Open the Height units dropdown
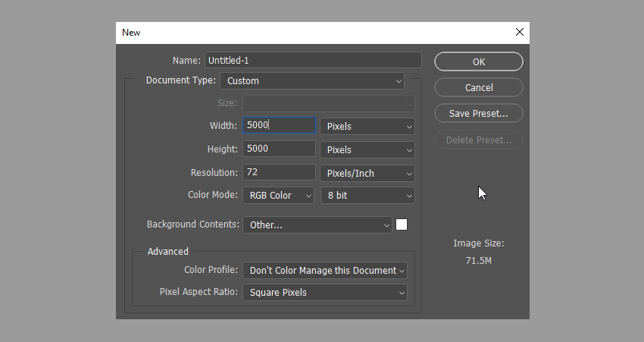 click(367, 150)
